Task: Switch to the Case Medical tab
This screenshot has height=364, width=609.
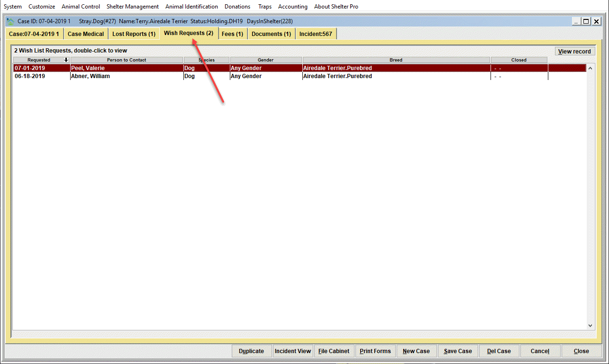Action: (x=86, y=34)
